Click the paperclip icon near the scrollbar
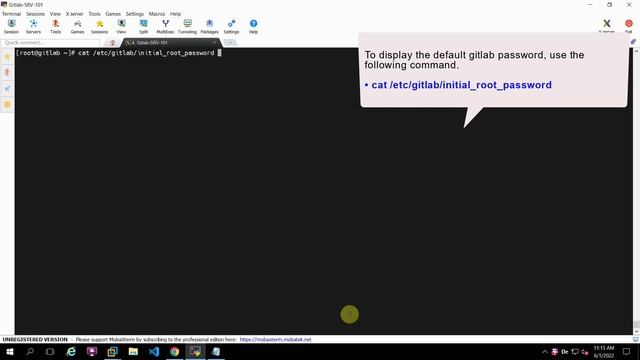 (x=633, y=42)
